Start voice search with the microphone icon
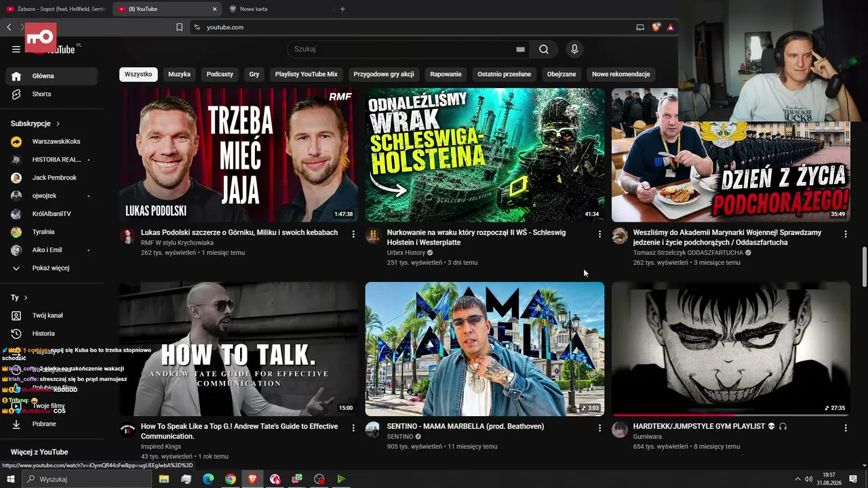 [x=574, y=49]
